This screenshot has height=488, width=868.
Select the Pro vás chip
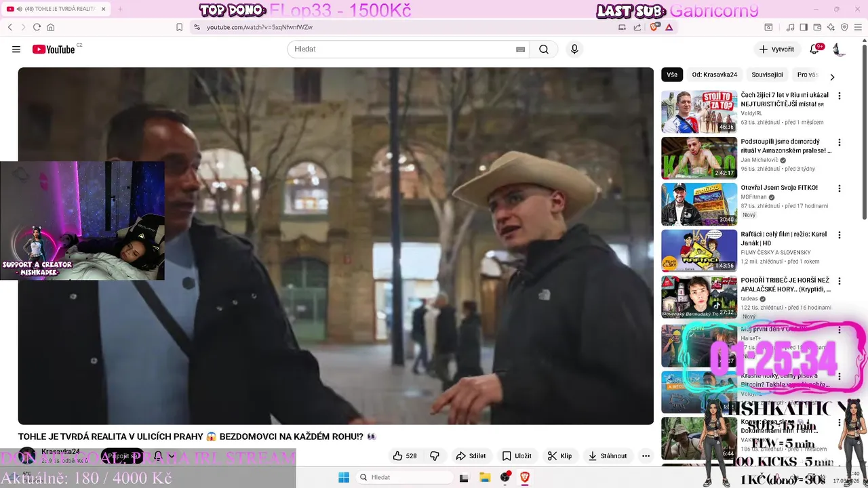tap(807, 75)
